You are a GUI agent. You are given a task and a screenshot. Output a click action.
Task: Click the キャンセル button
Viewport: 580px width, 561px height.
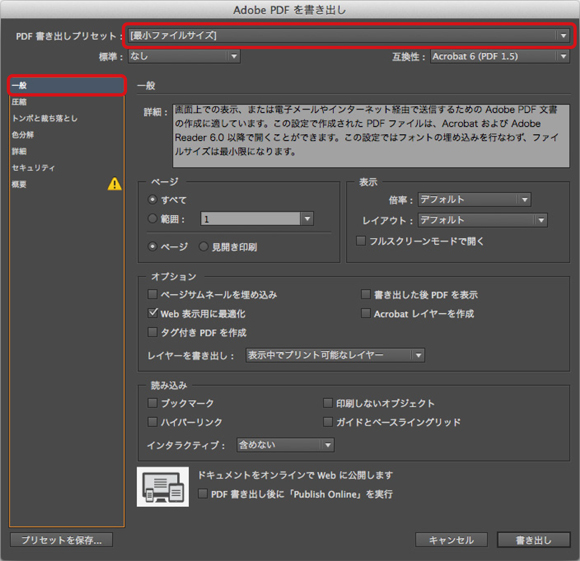451,540
